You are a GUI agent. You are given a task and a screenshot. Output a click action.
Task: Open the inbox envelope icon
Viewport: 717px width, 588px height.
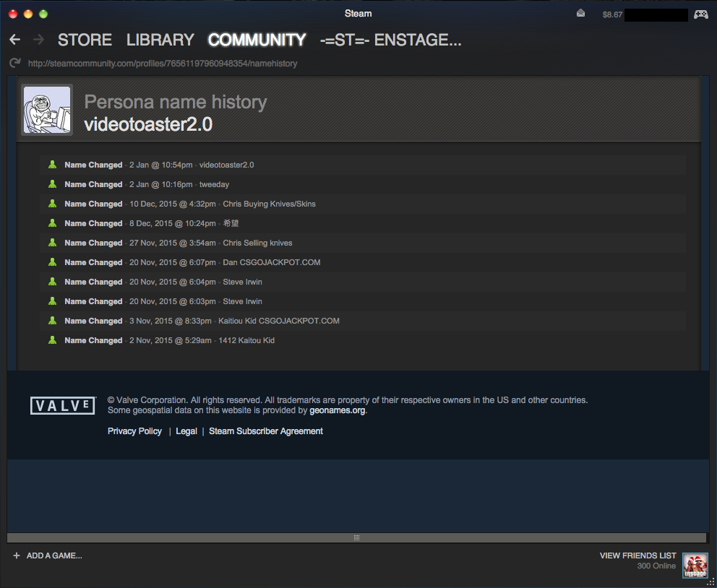tap(580, 14)
